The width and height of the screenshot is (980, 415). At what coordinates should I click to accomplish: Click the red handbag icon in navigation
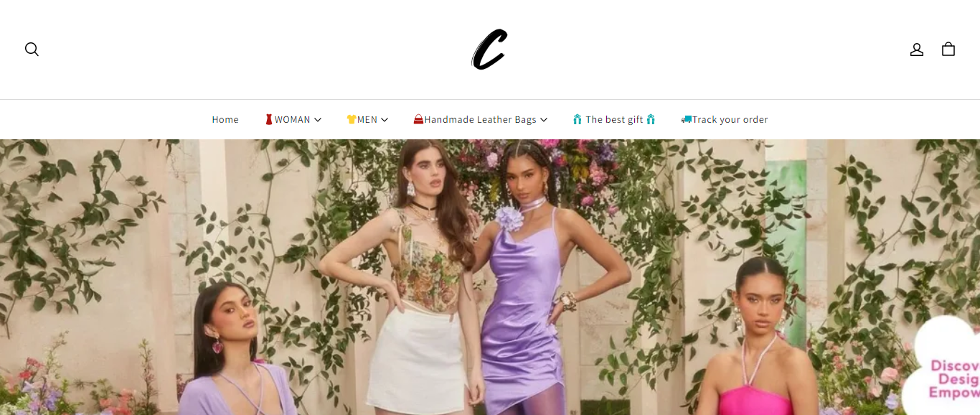[x=418, y=119]
